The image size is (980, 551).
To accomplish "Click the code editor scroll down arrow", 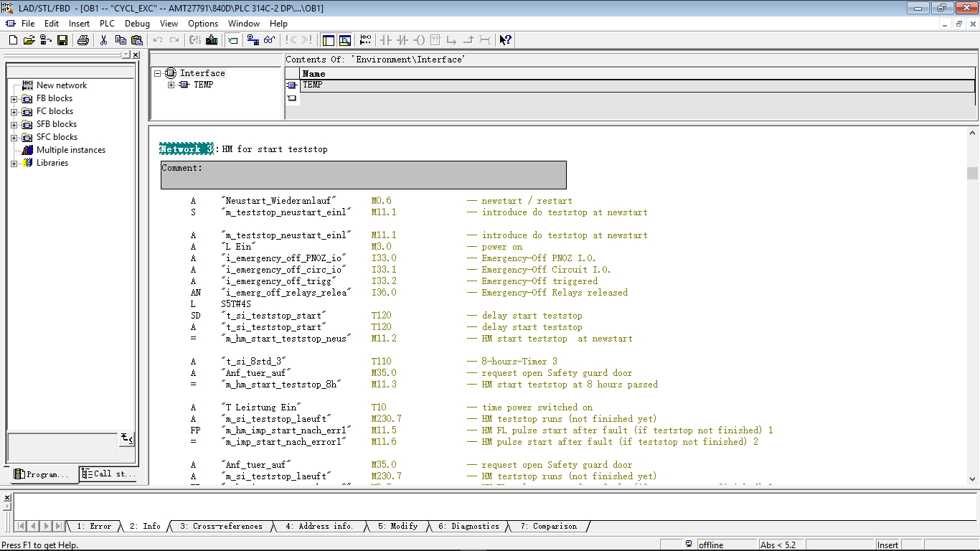I will pos(973,479).
